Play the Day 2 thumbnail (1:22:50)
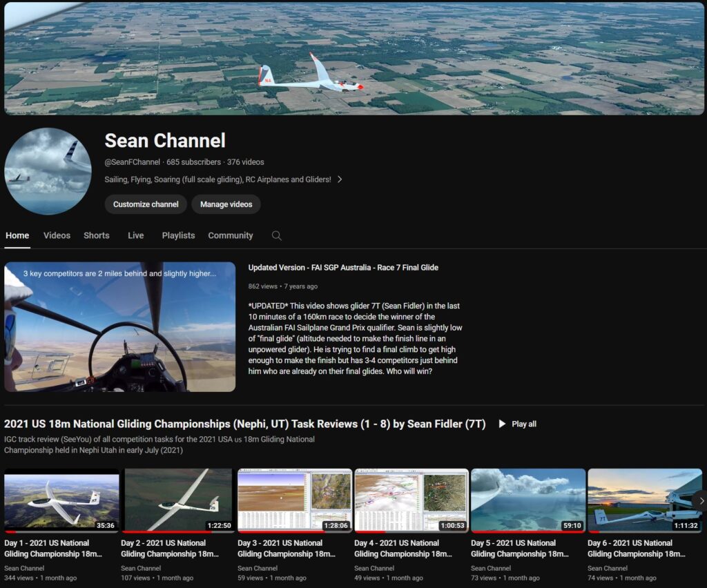This screenshot has height=588, width=707. pos(178,500)
